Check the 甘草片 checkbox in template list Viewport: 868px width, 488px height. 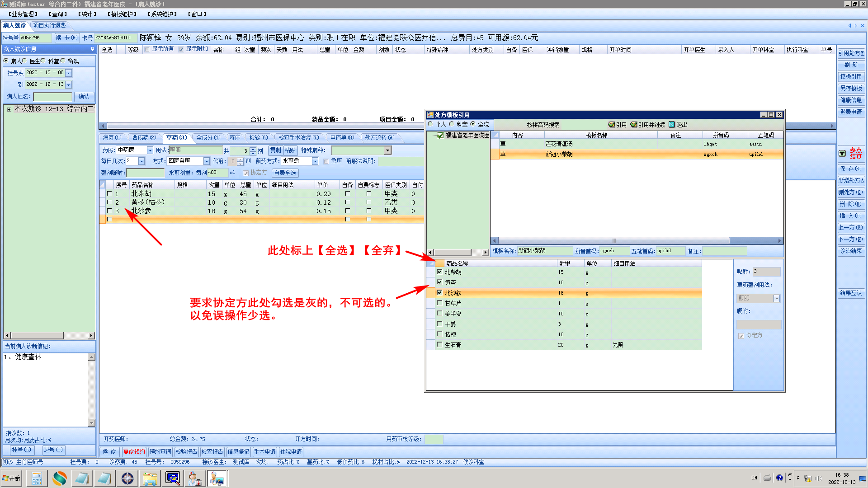click(439, 303)
